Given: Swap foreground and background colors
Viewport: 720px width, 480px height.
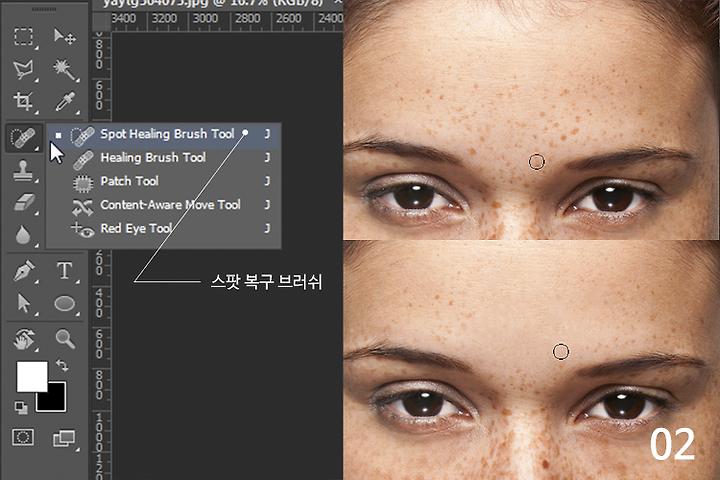Looking at the screenshot, I should [x=61, y=367].
